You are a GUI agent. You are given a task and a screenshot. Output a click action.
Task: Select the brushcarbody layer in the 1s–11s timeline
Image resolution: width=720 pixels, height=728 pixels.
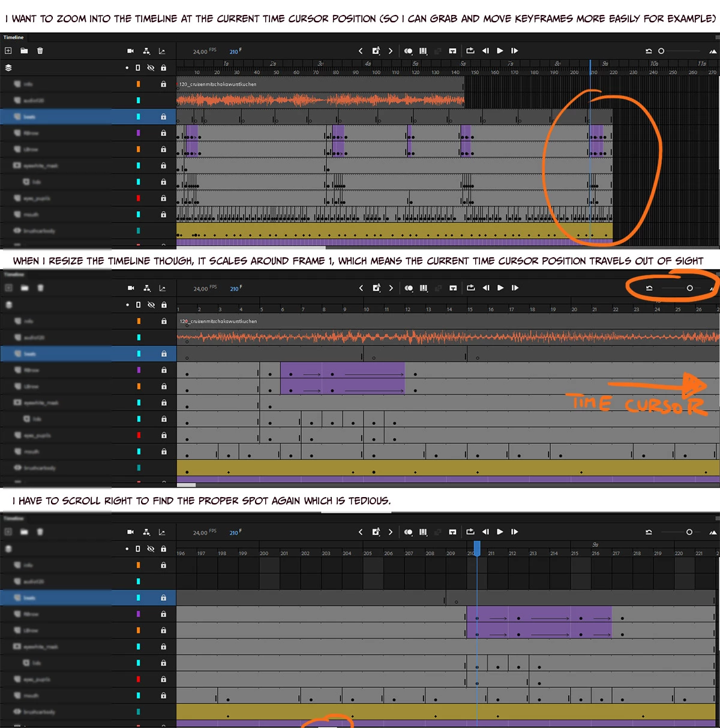click(x=88, y=230)
